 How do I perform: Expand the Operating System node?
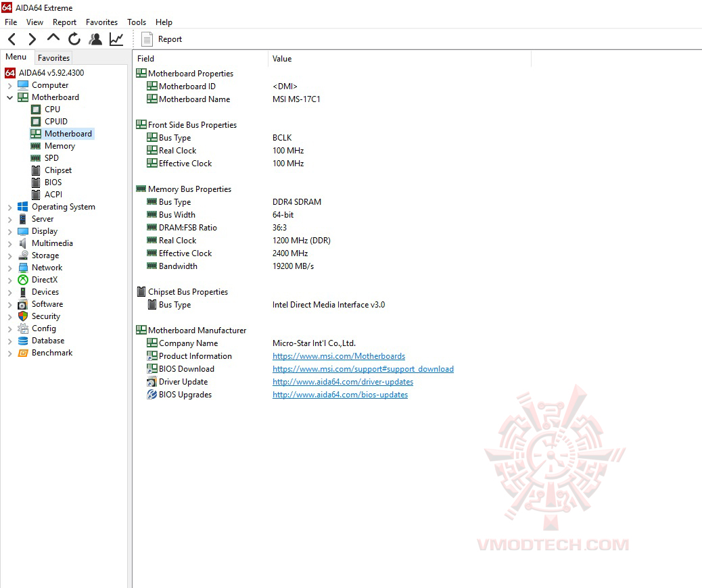click(8, 206)
